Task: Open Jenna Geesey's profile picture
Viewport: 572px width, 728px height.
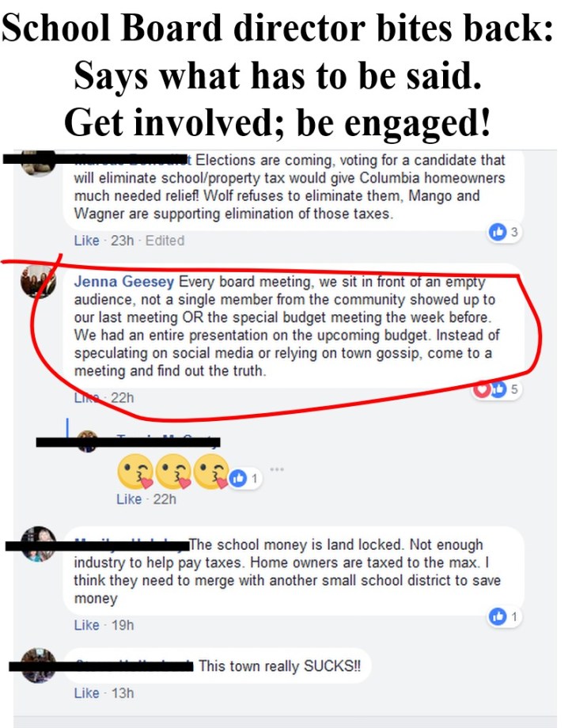Action: [38, 282]
